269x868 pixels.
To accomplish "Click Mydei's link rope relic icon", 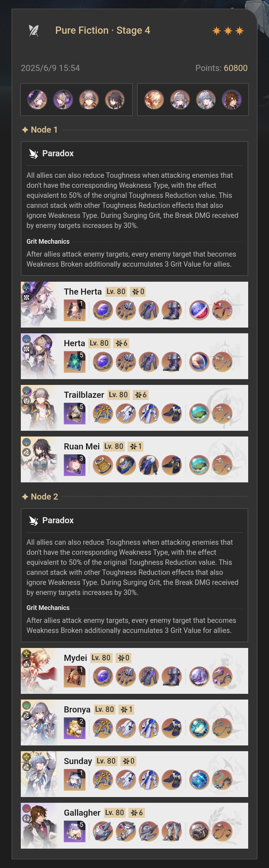I will pos(222,677).
